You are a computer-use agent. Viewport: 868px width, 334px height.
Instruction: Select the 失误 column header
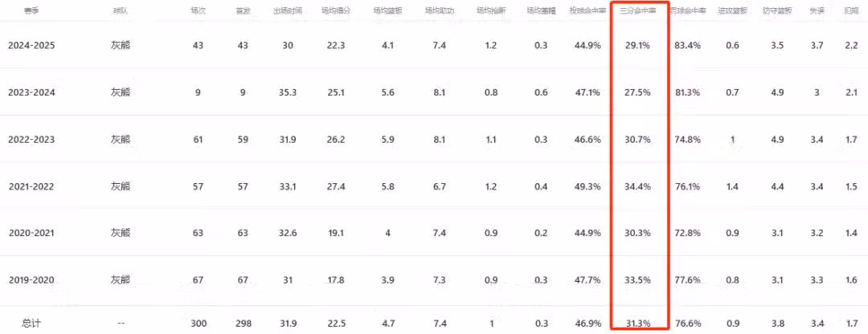[x=817, y=10]
